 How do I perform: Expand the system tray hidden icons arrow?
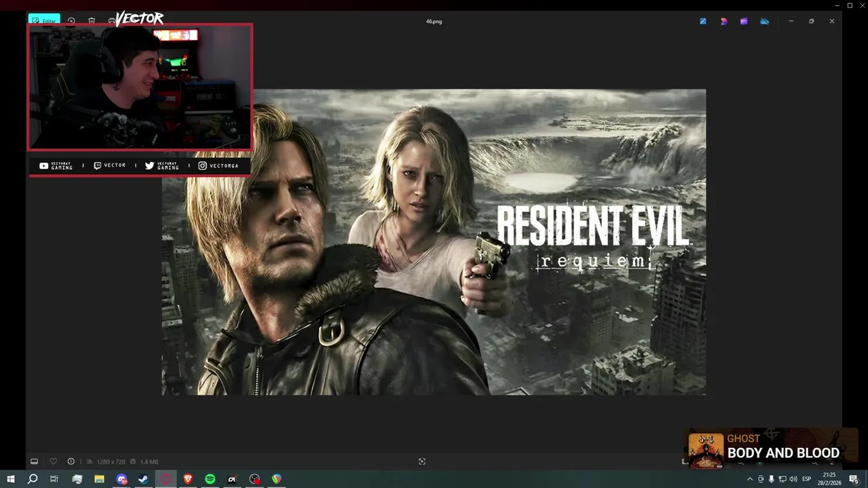749,479
